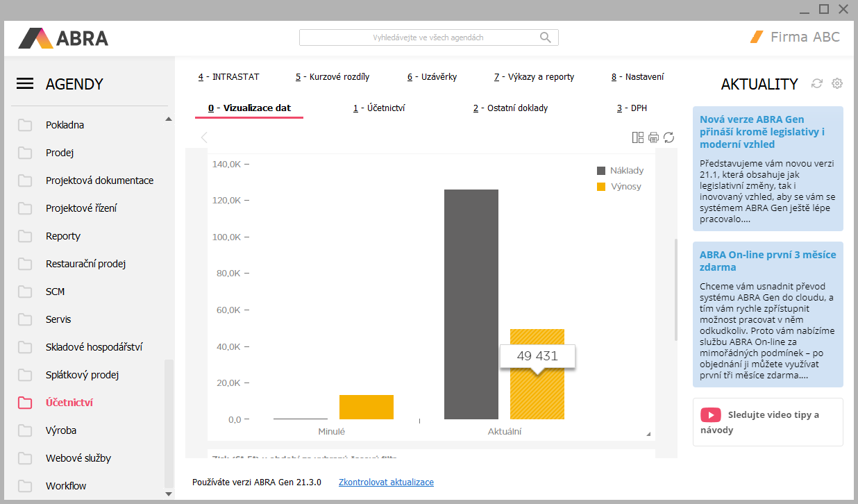Click sidebar scroll up arrow
Image resolution: width=858 pixels, height=504 pixels.
coord(168,119)
